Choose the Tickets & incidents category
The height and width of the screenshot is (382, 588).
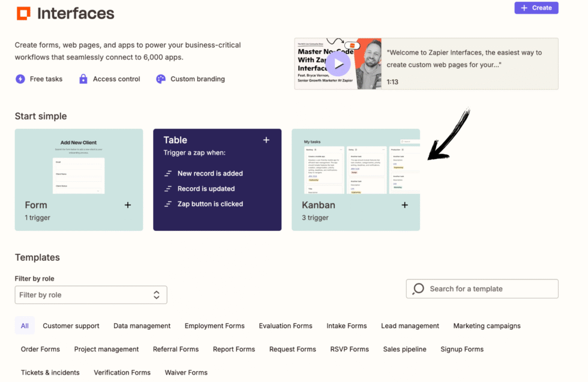pos(50,372)
